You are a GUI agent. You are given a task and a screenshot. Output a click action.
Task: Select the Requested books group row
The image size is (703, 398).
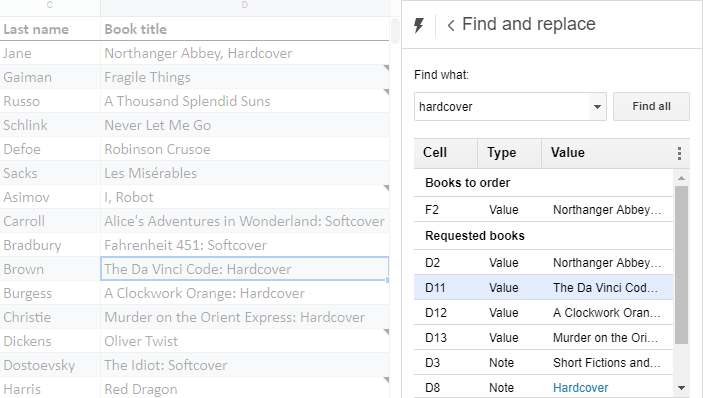[x=543, y=236]
